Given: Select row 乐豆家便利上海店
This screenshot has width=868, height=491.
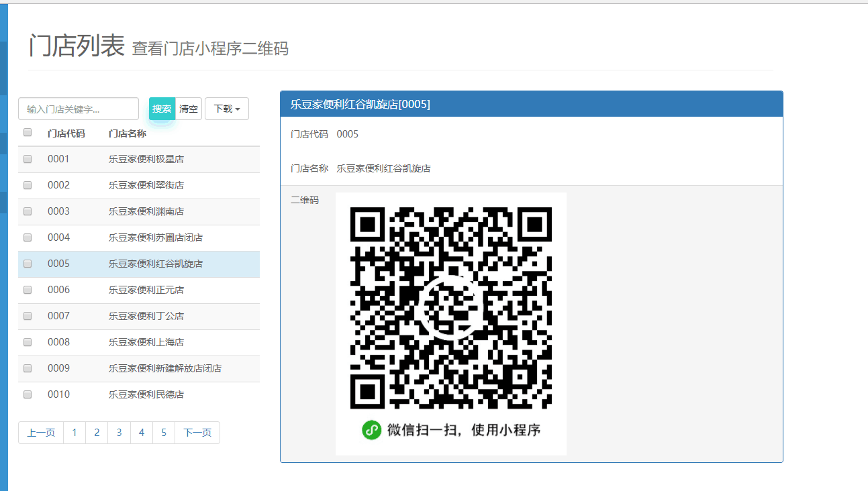Looking at the screenshot, I should [139, 343].
